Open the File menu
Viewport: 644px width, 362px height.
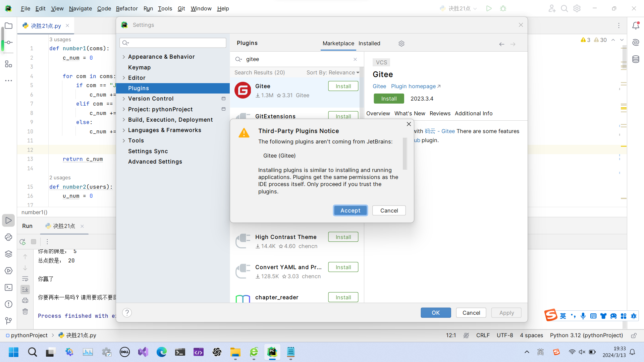[25, 8]
